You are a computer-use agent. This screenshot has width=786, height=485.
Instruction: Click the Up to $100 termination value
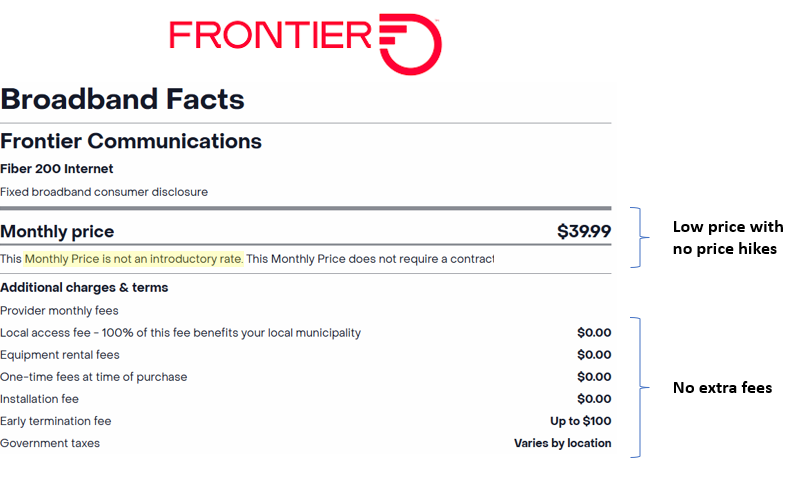tap(580, 421)
